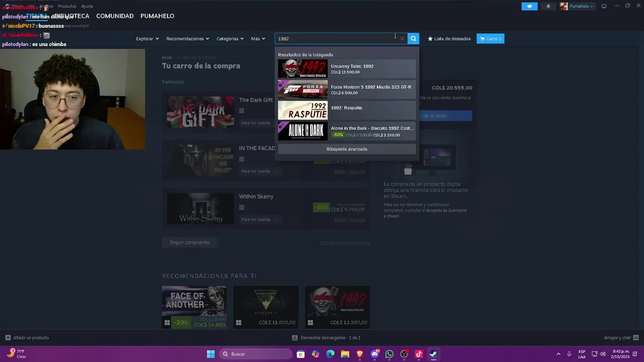This screenshot has height=362, width=644.
Task: Click the Forza Horizon result thumbnail
Action: click(x=302, y=89)
